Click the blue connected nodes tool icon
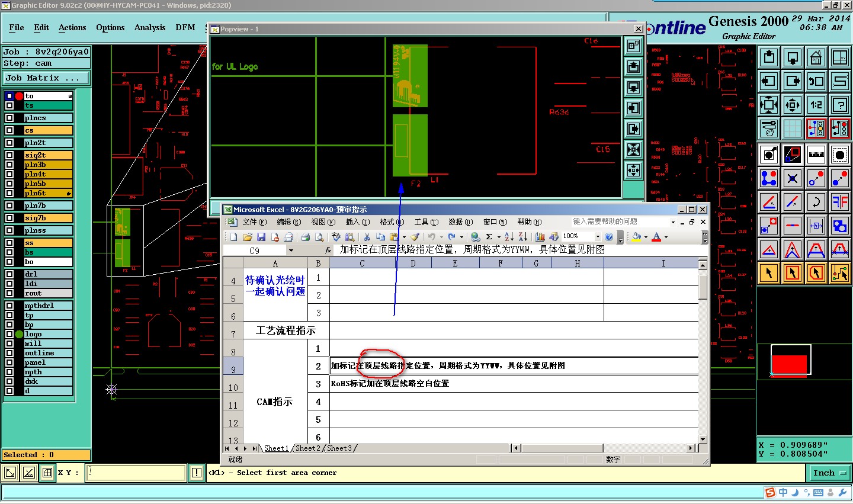This screenshot has height=504, width=853. [768, 178]
